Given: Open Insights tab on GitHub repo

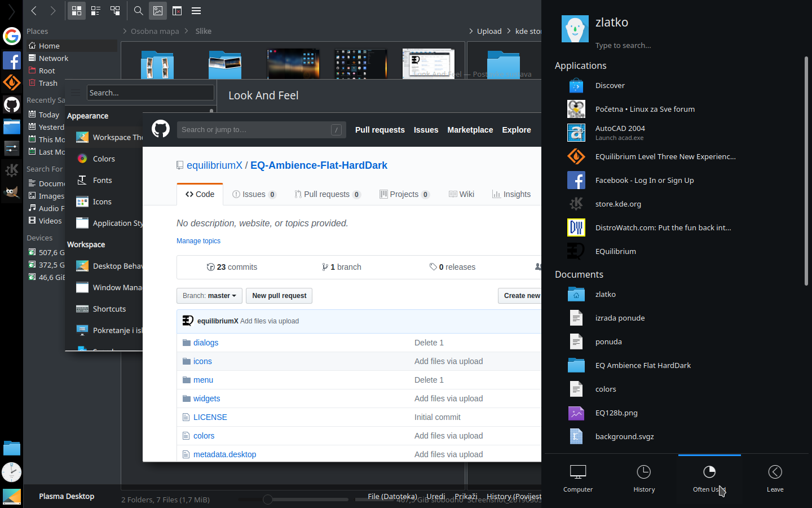Looking at the screenshot, I should coord(511,194).
